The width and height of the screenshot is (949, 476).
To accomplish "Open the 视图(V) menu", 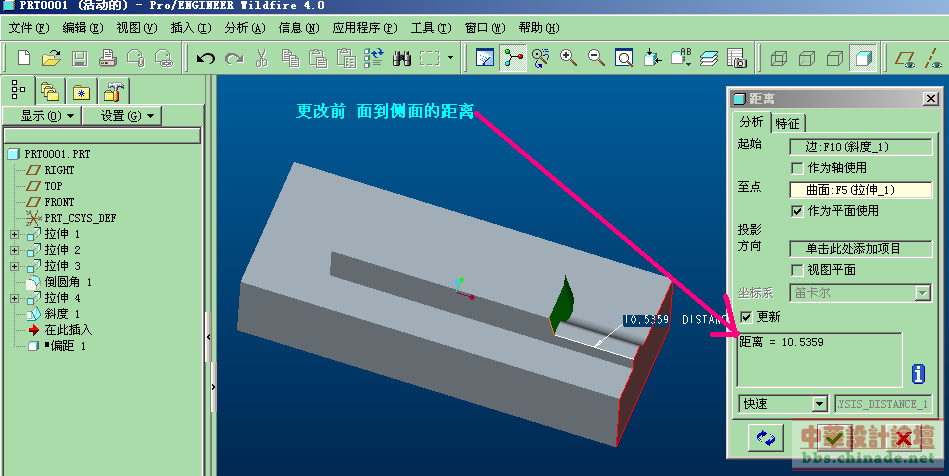I will 137,28.
